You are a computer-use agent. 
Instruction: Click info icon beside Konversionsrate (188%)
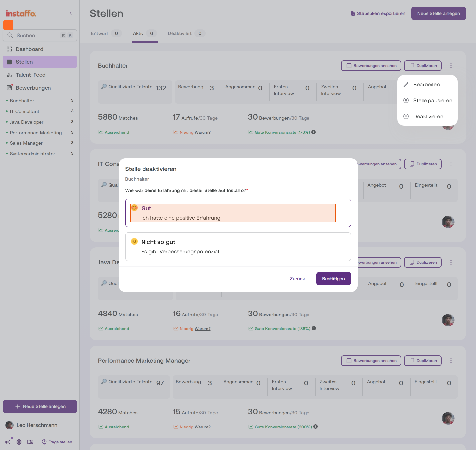[x=314, y=328]
